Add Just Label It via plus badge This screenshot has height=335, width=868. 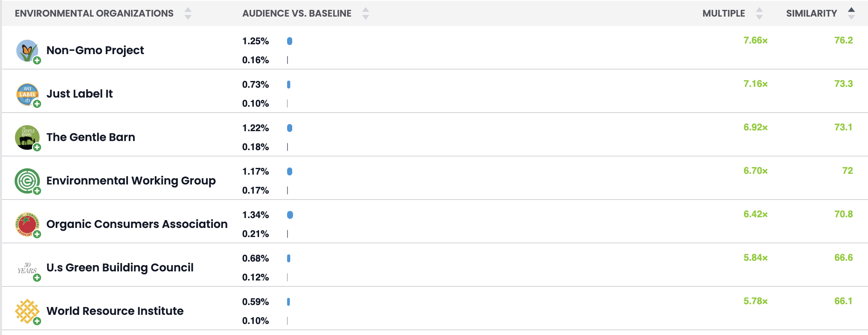tap(37, 104)
